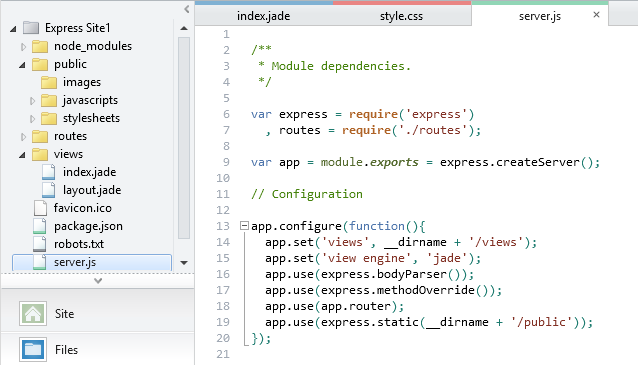Open package.json from the file tree
The width and height of the screenshot is (638, 365).
point(88,226)
